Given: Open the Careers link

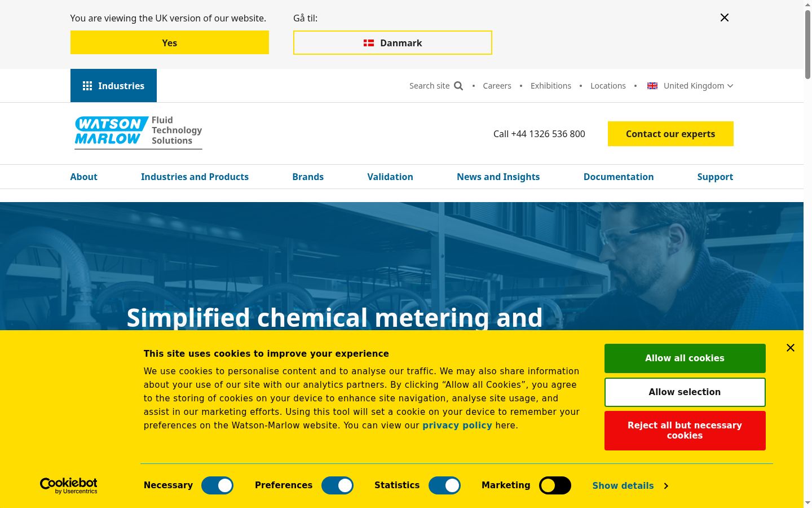Looking at the screenshot, I should [497, 86].
